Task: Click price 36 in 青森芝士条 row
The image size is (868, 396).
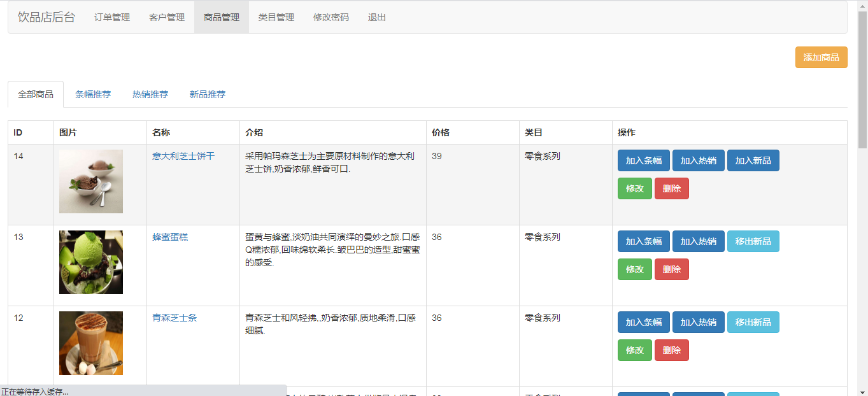Action: point(437,318)
